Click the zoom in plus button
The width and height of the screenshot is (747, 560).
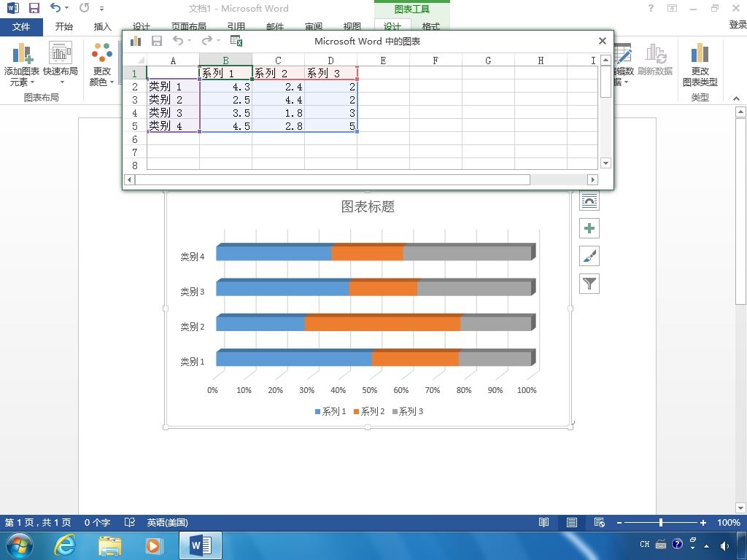[x=703, y=522]
